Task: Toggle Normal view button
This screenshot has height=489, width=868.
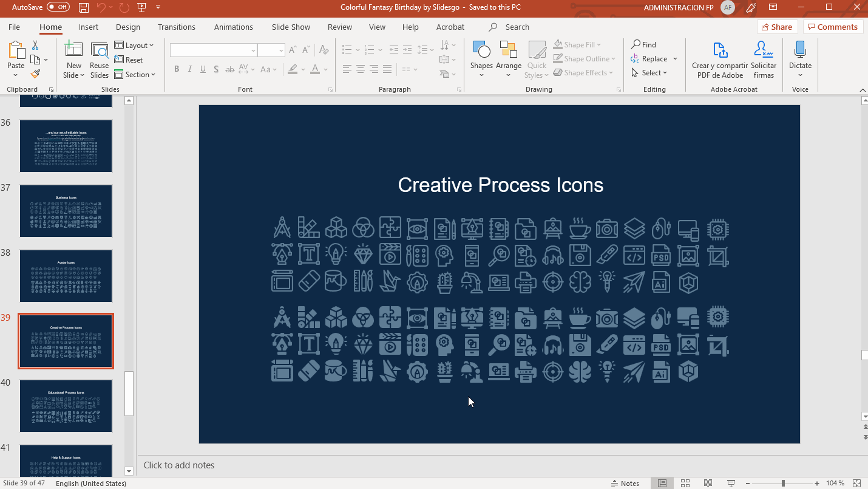Action: pyautogui.click(x=662, y=483)
